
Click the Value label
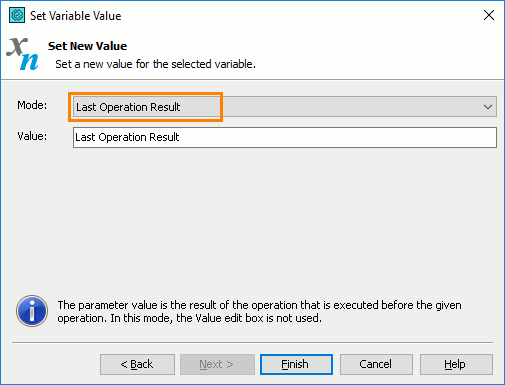(x=32, y=136)
